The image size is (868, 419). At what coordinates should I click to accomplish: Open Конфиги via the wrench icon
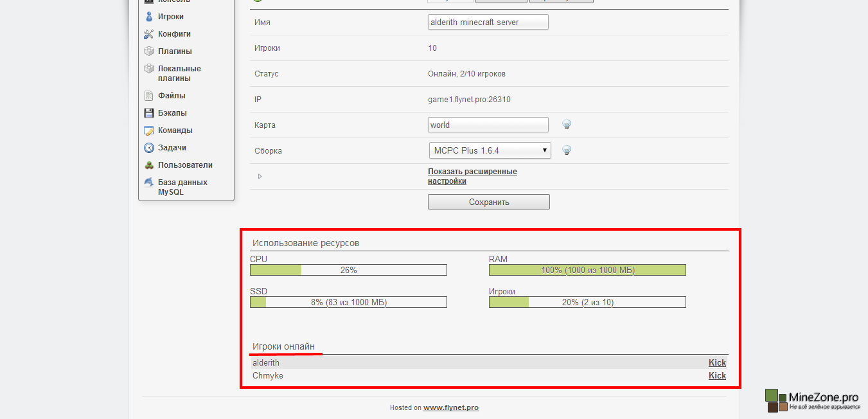[x=148, y=34]
